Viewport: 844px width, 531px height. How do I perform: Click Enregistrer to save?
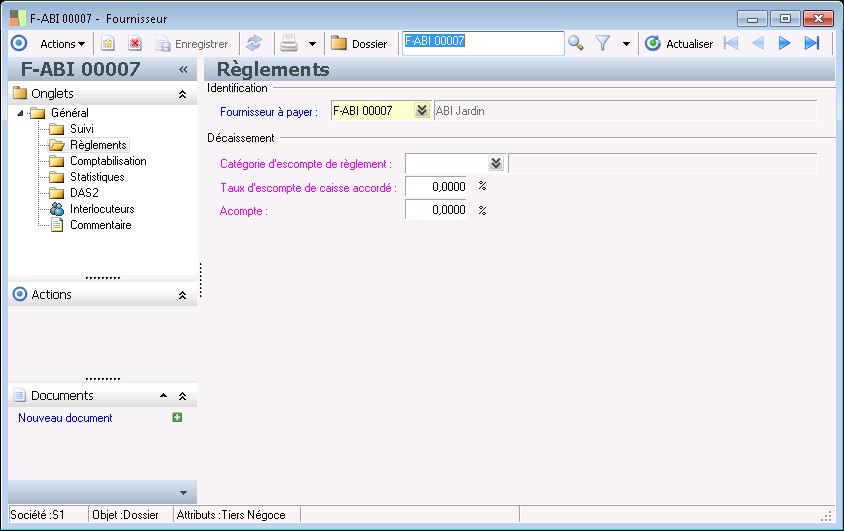pos(192,44)
